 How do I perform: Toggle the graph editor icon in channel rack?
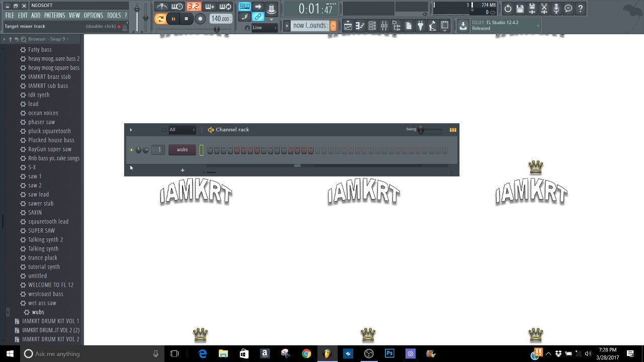click(453, 130)
